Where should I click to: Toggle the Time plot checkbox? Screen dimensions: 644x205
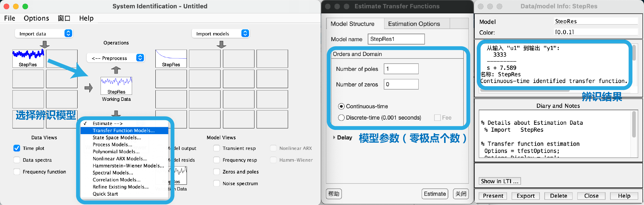(x=17, y=148)
